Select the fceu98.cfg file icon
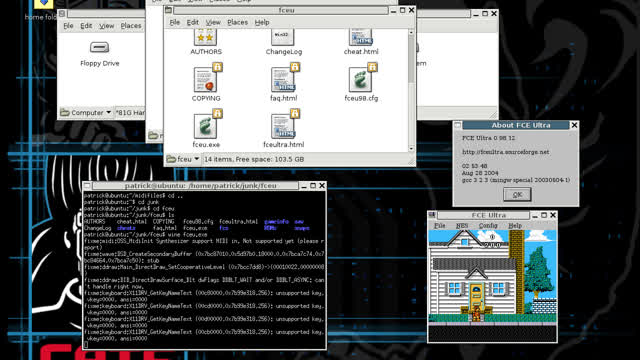 362,78
